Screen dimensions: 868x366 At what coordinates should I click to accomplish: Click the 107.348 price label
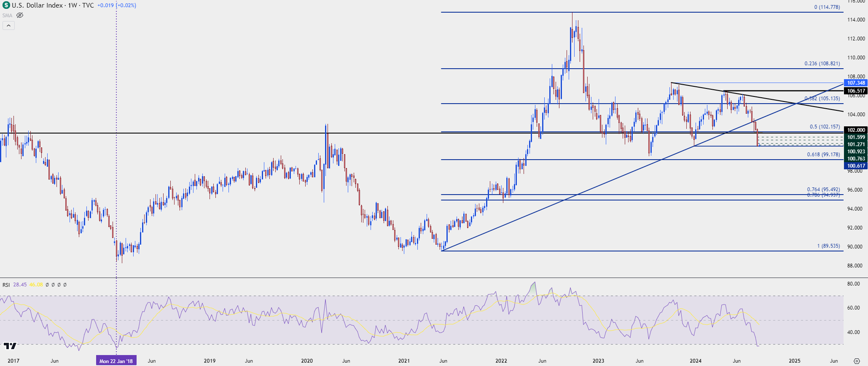click(x=856, y=83)
